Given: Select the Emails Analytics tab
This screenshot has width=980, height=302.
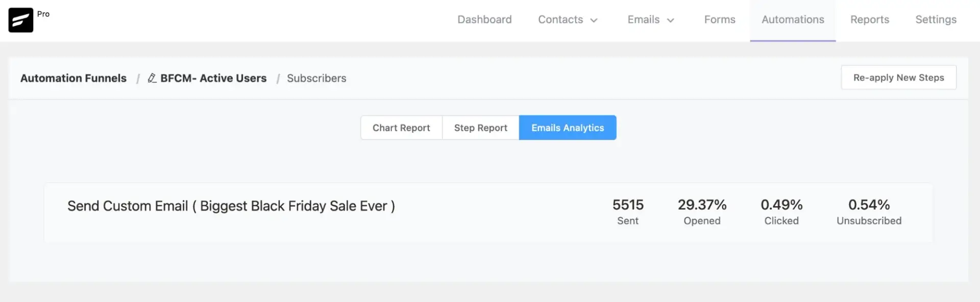Looking at the screenshot, I should 568,128.
